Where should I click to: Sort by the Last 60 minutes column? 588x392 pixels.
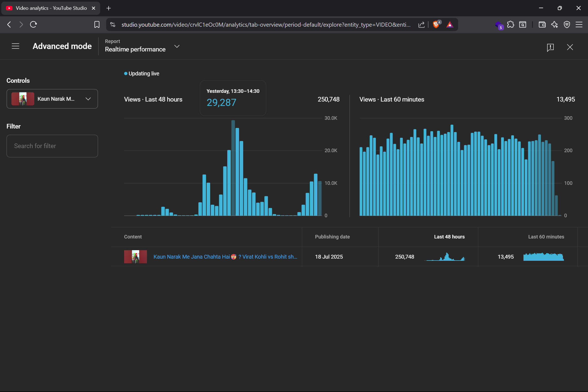pos(546,237)
